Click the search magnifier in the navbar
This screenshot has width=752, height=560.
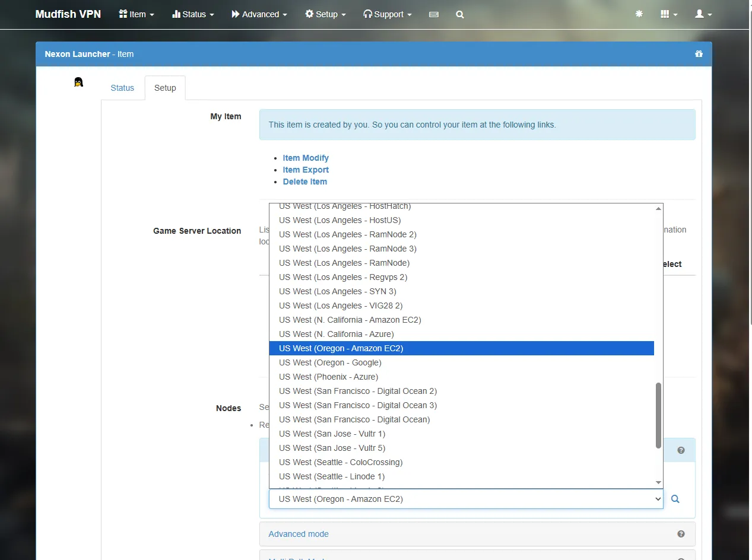(x=460, y=15)
